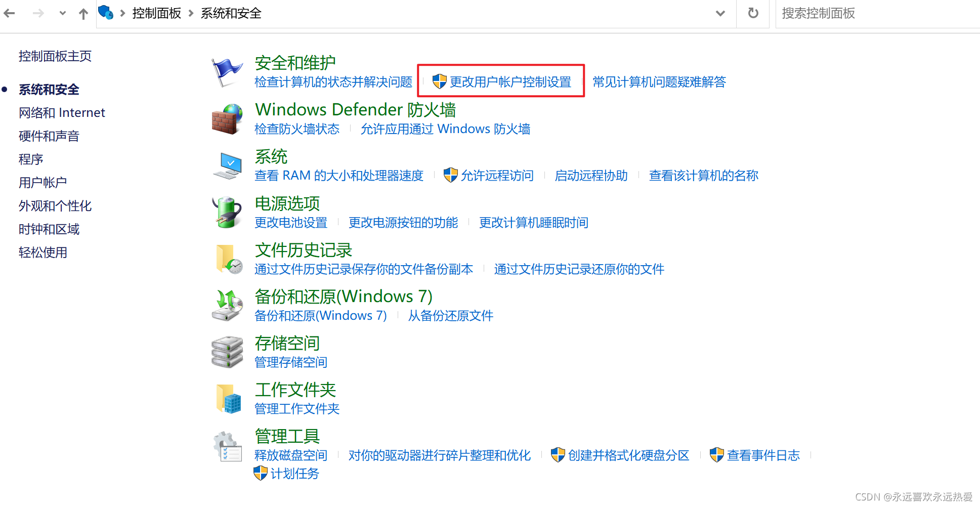Open 外观和个性化 category

[55, 205]
